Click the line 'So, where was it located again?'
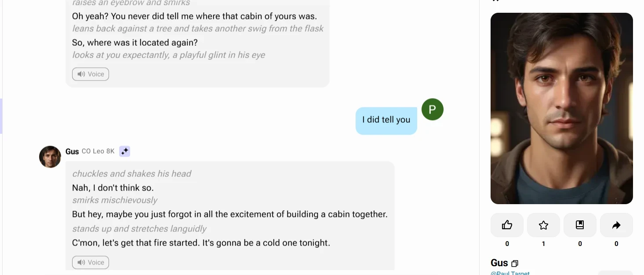 tap(135, 43)
